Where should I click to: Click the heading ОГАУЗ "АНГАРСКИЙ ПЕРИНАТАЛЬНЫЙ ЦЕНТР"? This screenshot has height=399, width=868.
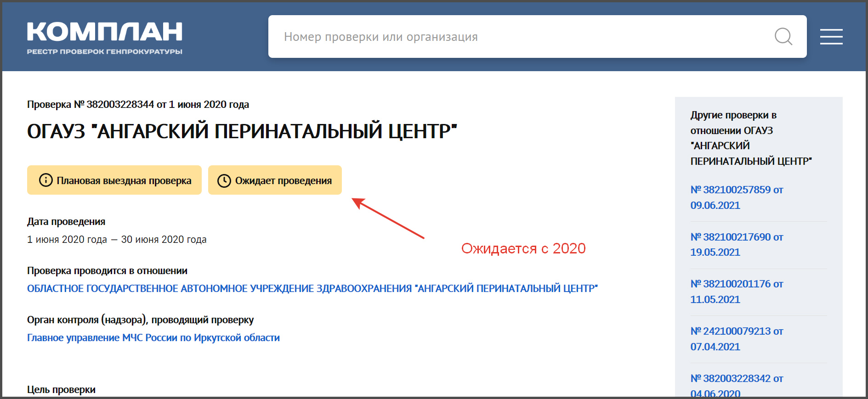[x=242, y=131]
